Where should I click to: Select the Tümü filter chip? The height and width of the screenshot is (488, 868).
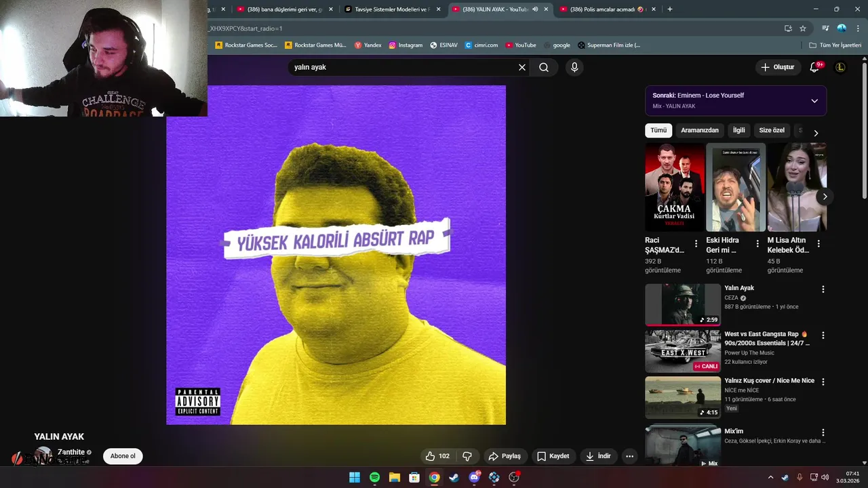click(658, 130)
